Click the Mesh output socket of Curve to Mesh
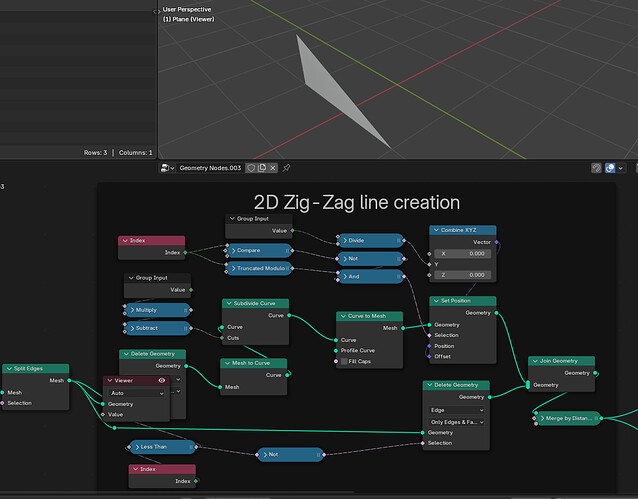Screen dimensions: 638x499 403,328
